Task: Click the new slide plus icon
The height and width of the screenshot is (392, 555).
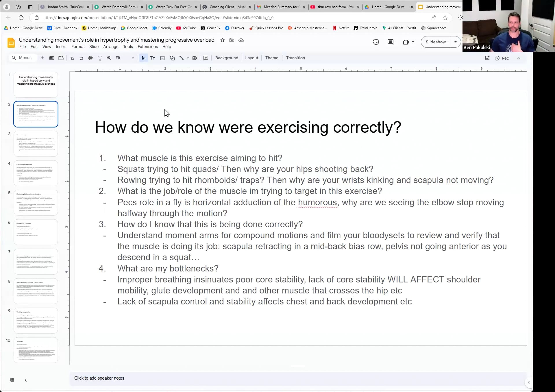Action: coord(42,58)
